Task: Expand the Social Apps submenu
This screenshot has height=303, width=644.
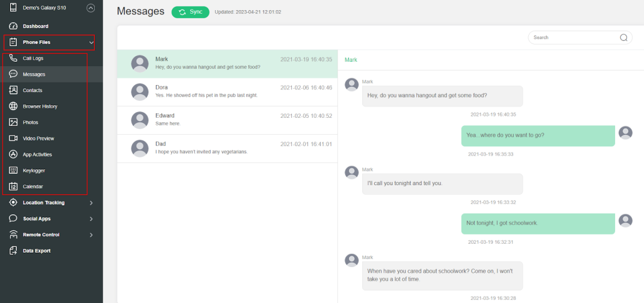Action: point(91,219)
